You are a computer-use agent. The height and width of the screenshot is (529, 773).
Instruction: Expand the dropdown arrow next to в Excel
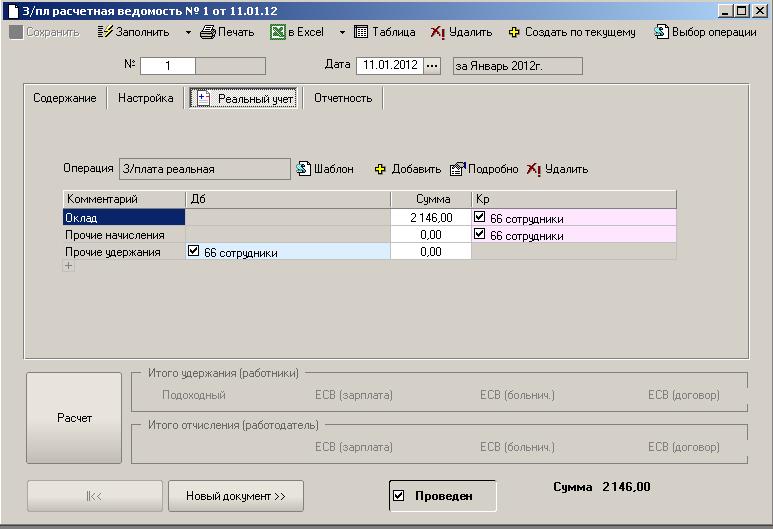pyautogui.click(x=341, y=32)
